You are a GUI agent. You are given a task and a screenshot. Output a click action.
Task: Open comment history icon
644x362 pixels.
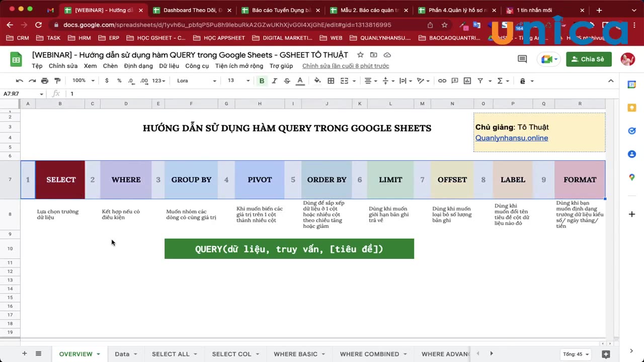(x=522, y=59)
